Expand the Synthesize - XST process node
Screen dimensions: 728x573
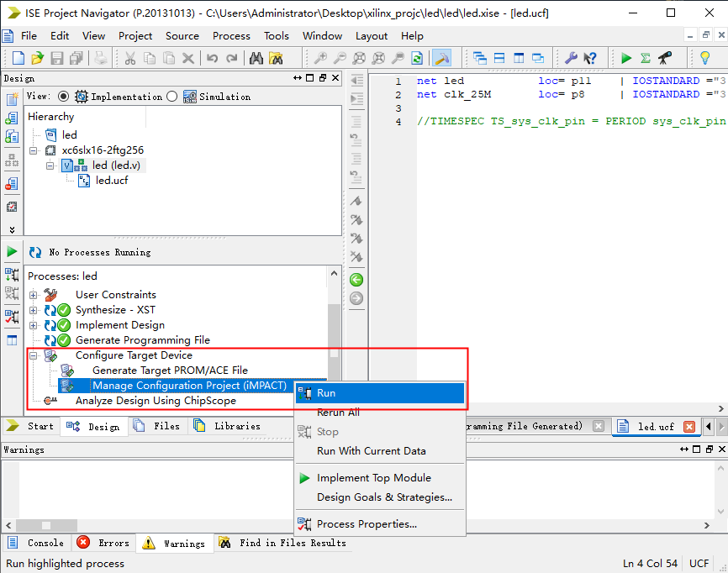point(34,310)
